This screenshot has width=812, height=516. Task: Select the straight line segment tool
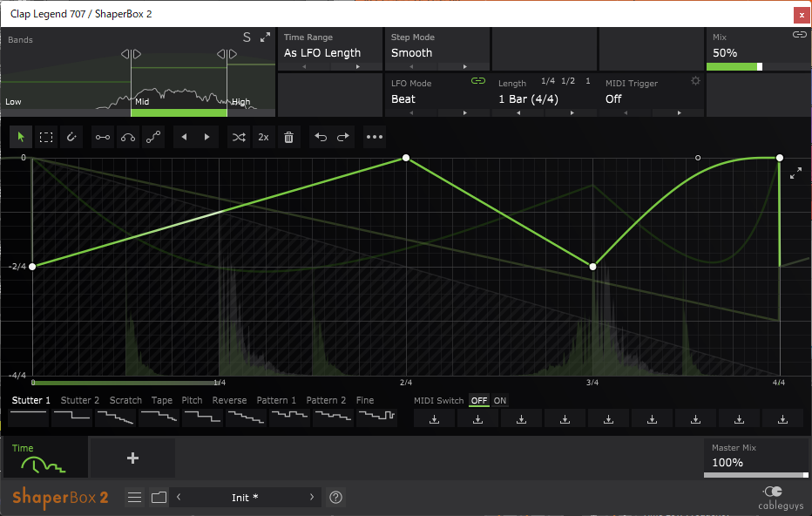point(103,138)
